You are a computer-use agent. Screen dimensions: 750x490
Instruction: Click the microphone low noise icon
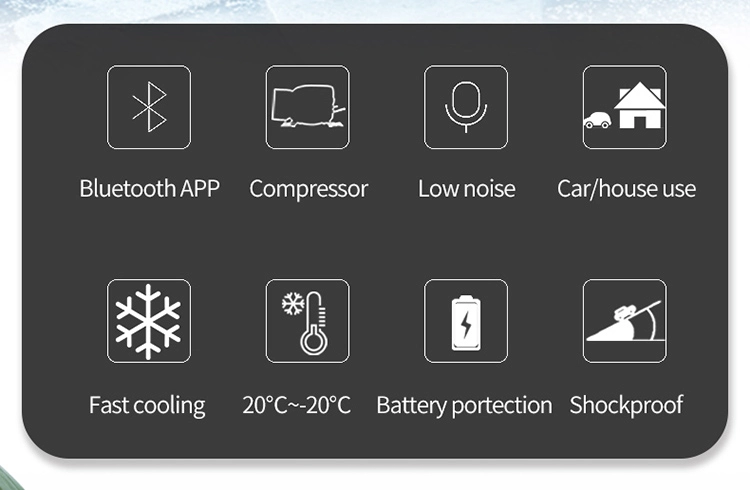[466, 107]
